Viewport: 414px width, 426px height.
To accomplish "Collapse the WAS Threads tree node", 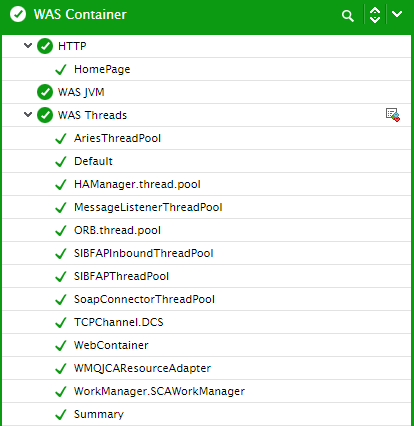I will pyautogui.click(x=28, y=115).
